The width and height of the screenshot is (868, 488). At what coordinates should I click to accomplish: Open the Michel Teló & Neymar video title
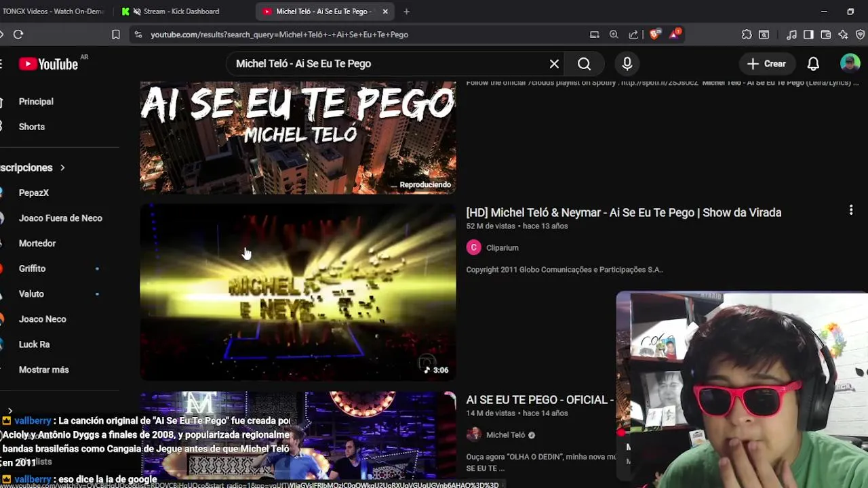click(624, 212)
